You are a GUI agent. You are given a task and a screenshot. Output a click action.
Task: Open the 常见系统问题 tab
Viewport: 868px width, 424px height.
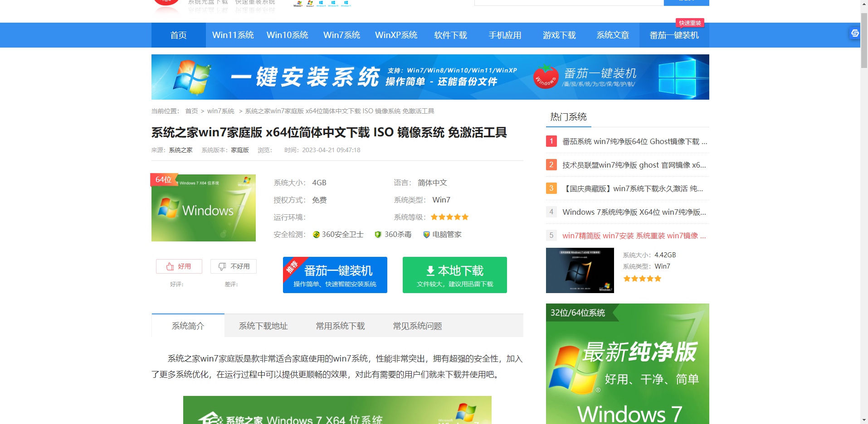[x=418, y=326]
